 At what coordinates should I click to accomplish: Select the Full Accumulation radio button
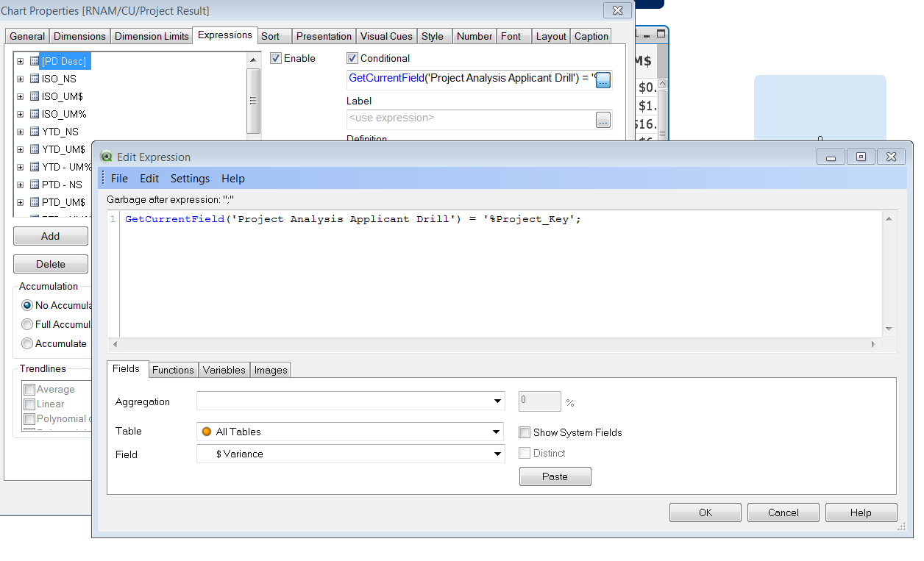coord(27,324)
